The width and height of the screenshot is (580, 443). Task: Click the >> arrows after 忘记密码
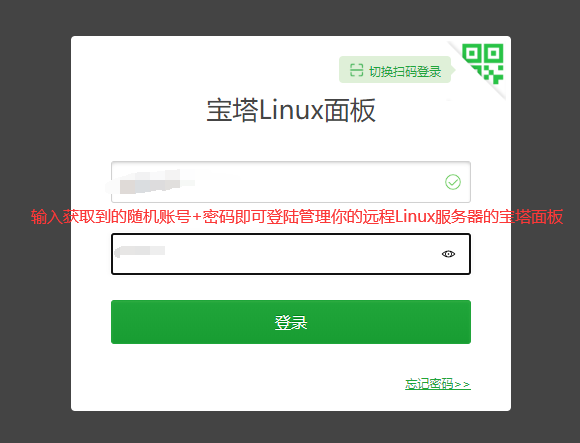(x=462, y=385)
